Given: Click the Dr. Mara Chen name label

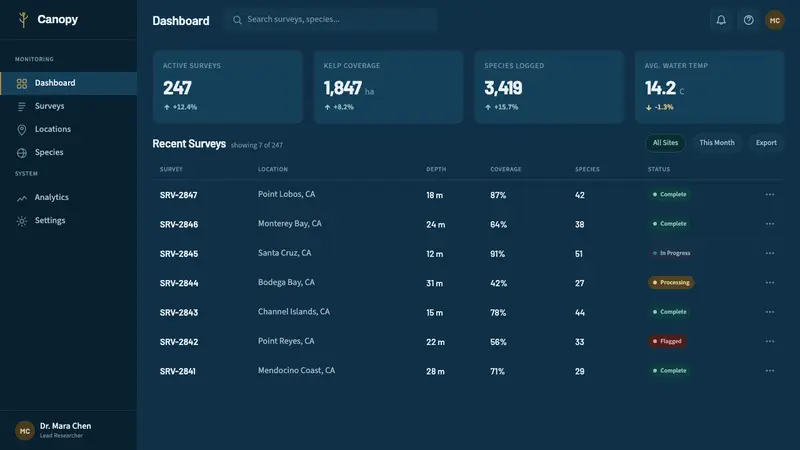Looking at the screenshot, I should pyautogui.click(x=65, y=426).
